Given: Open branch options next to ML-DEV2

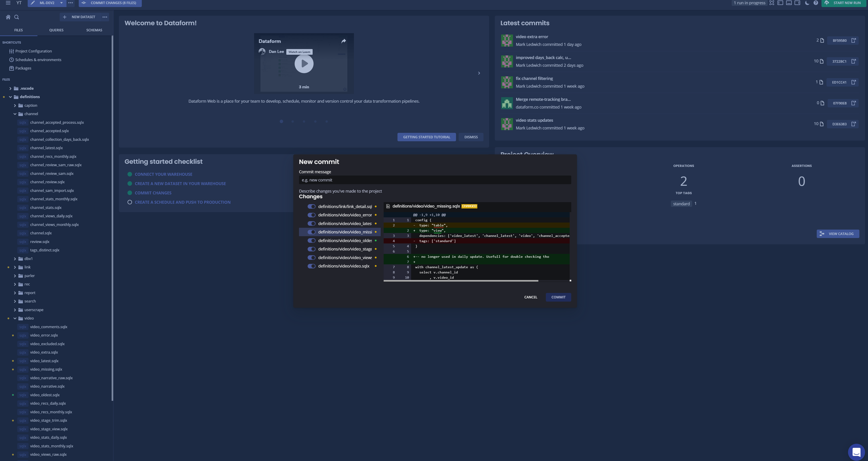Looking at the screenshot, I should (70, 3).
